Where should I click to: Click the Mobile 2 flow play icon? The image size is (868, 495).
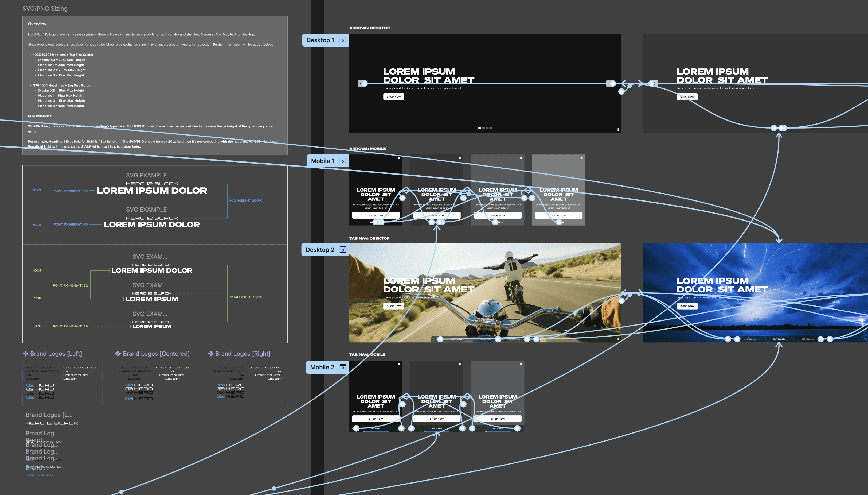(343, 368)
